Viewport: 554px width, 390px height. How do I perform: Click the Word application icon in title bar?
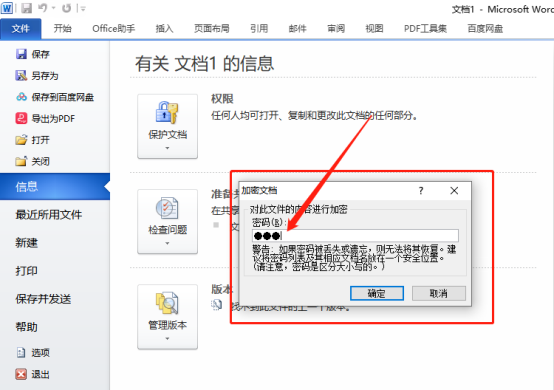(x=7, y=8)
